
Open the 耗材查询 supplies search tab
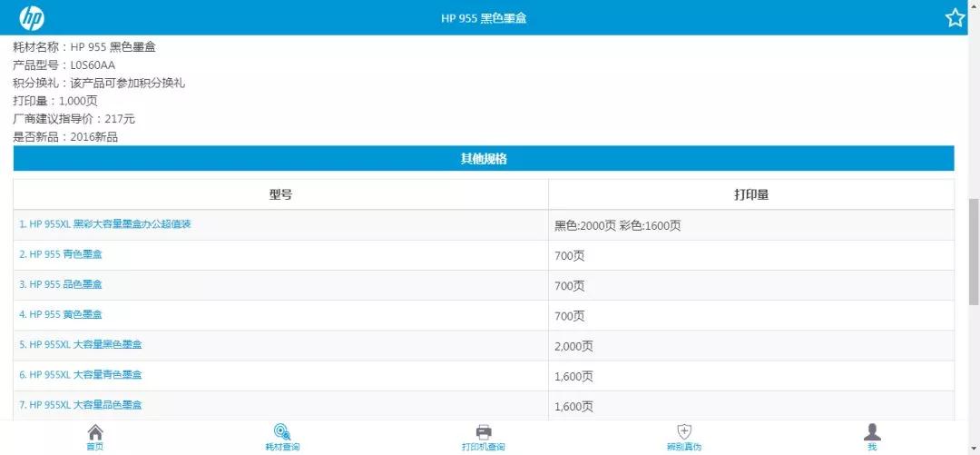point(282,438)
